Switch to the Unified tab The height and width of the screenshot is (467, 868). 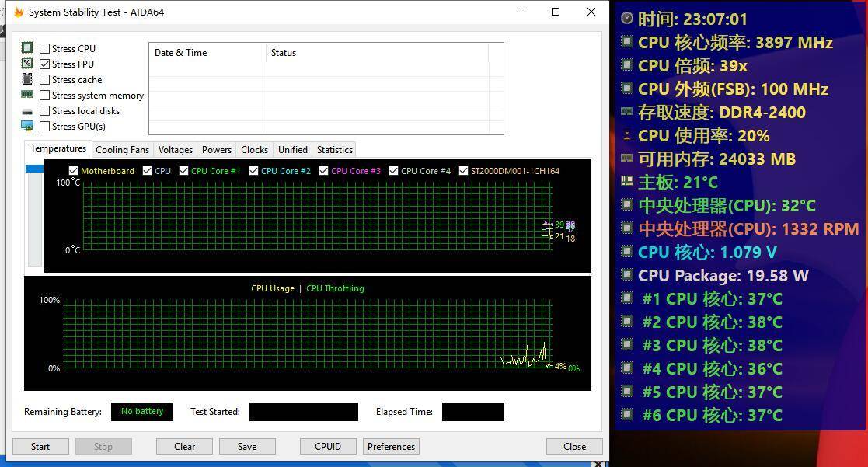(293, 149)
